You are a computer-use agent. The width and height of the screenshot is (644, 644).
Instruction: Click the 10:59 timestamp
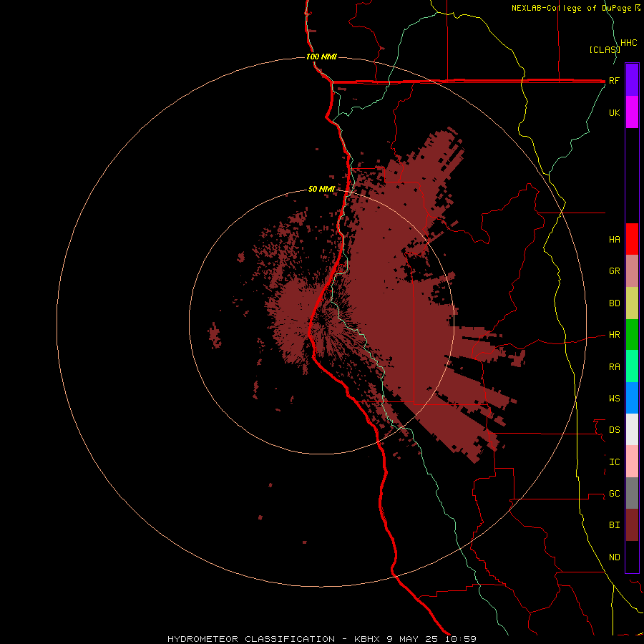click(x=459, y=639)
